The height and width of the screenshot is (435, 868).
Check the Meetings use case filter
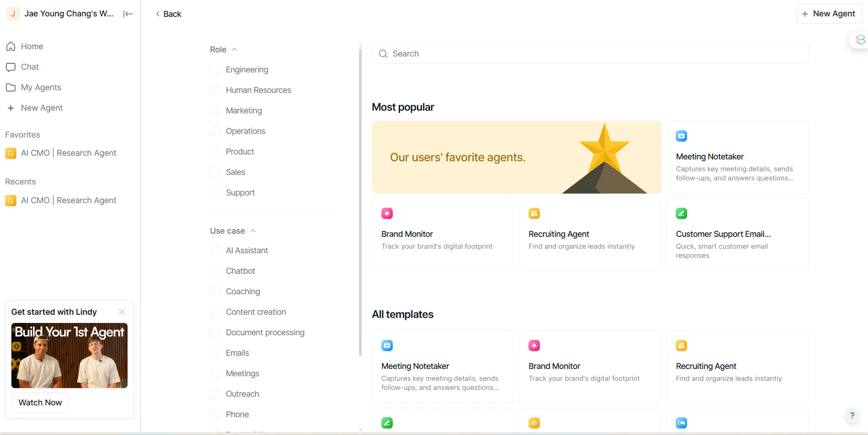coord(215,374)
